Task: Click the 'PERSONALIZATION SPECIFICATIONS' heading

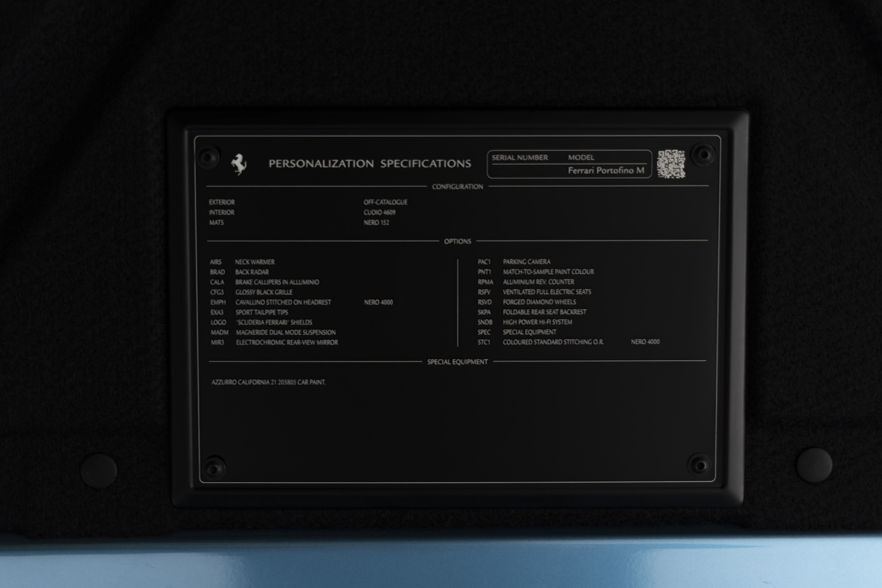Action: tap(370, 164)
